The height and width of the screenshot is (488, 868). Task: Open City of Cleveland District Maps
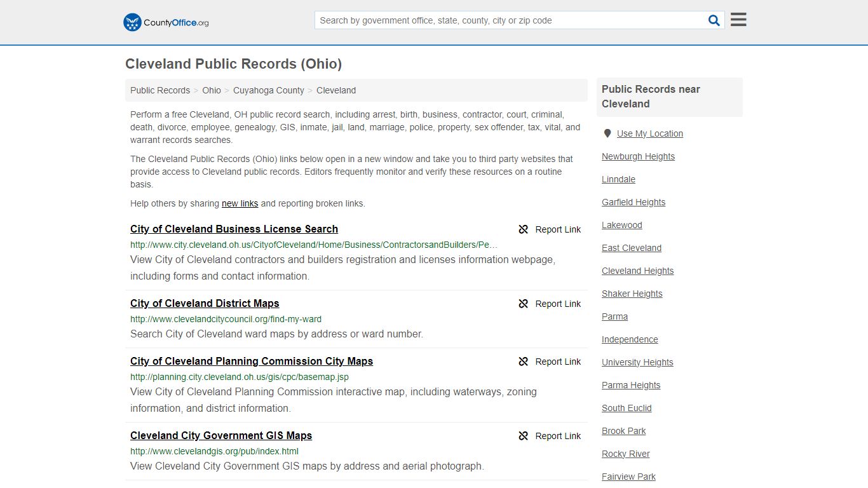click(205, 303)
